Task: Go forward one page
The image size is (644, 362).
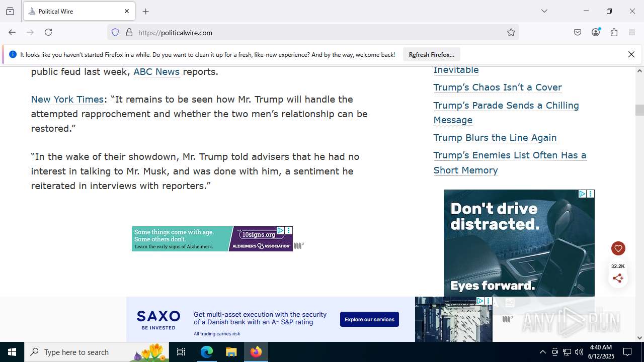Action: [x=30, y=32]
